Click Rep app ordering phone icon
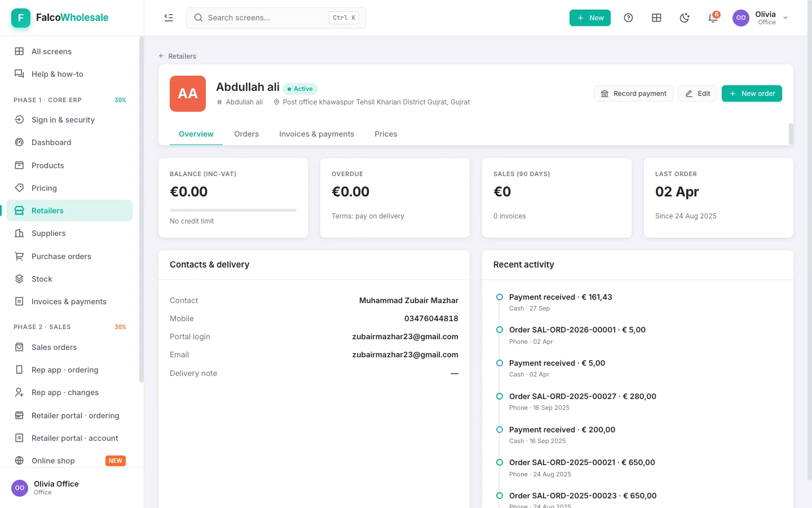 tap(19, 370)
